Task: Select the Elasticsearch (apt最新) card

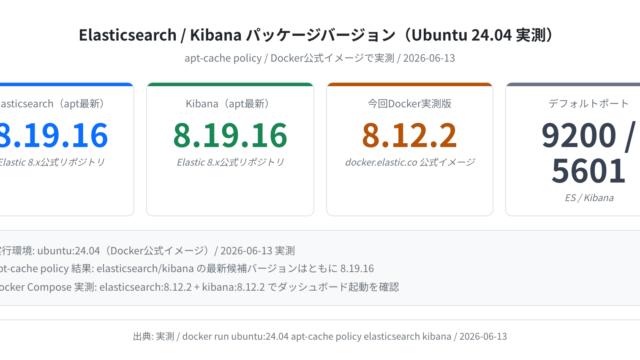Action: tap(67, 149)
